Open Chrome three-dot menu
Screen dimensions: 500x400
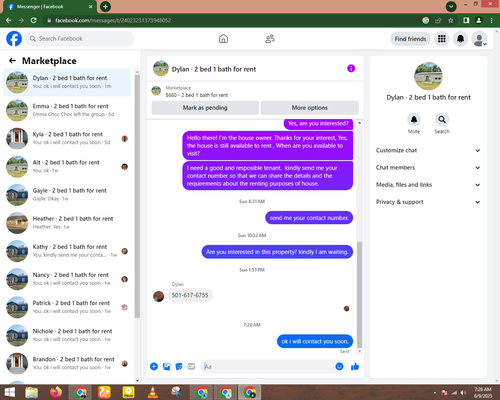(x=492, y=20)
